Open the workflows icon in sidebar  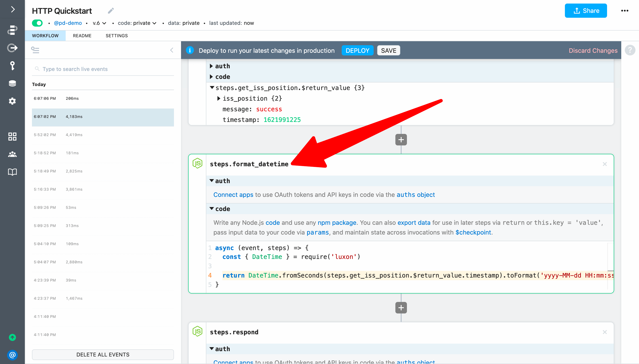point(12,30)
